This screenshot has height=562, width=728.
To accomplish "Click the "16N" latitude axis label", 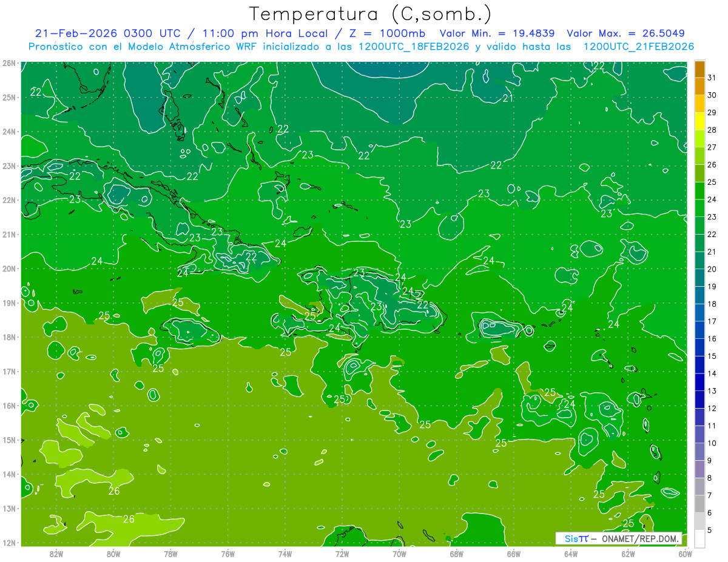I will coord(9,406).
